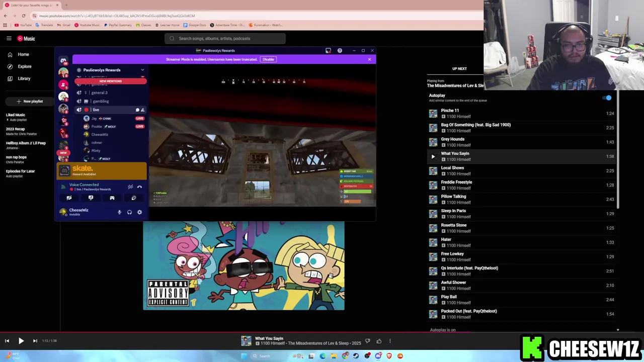Skip to the previous track
The image size is (644, 362).
click(x=7, y=341)
